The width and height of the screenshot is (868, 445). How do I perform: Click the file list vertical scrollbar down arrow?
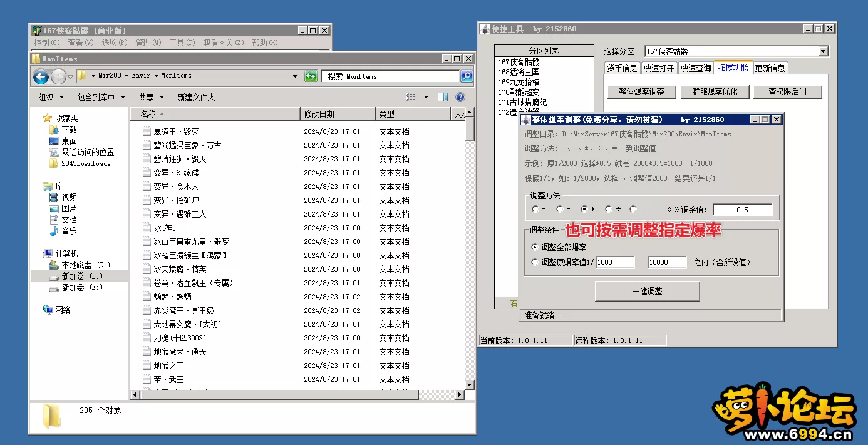tap(469, 384)
